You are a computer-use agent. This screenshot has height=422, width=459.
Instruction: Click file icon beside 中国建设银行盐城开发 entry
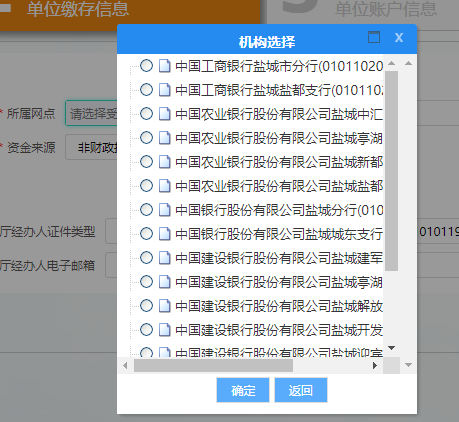click(164, 330)
